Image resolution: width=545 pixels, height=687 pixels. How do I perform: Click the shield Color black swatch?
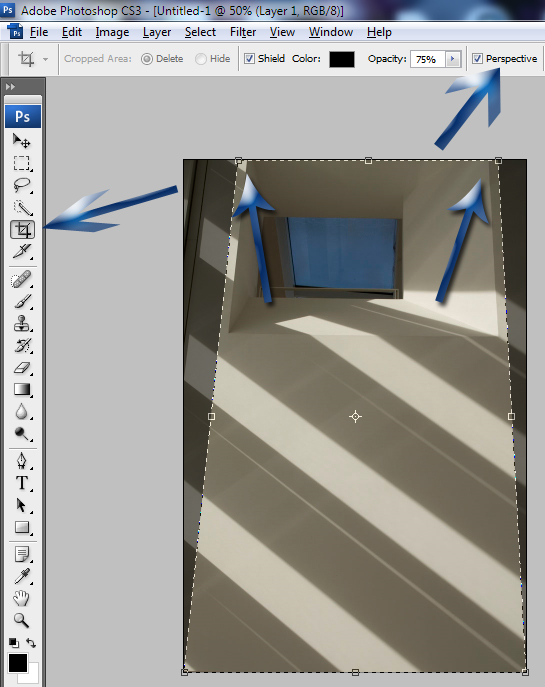tap(342, 59)
